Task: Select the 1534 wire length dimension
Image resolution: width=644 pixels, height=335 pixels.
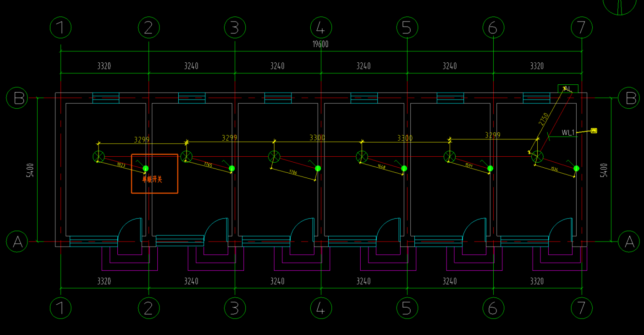Action: click(x=554, y=170)
